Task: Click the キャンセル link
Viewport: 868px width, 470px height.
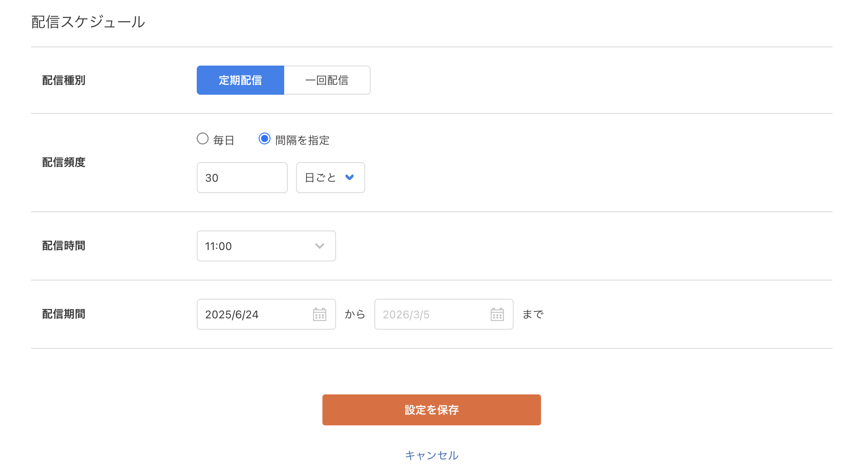Action: [431, 455]
